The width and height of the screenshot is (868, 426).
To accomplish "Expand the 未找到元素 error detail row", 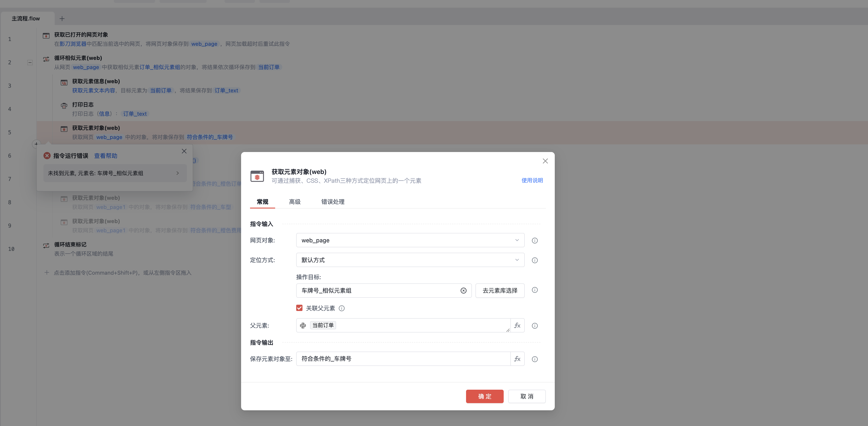I will click(x=178, y=173).
